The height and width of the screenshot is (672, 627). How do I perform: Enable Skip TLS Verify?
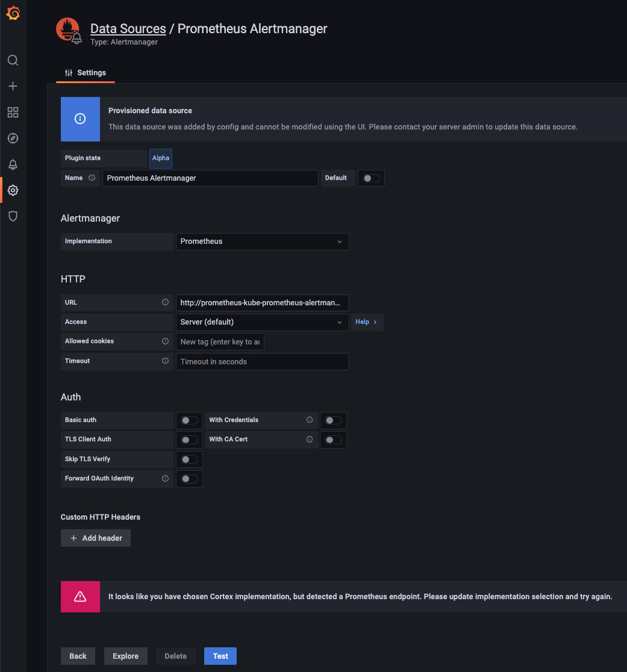tap(189, 459)
